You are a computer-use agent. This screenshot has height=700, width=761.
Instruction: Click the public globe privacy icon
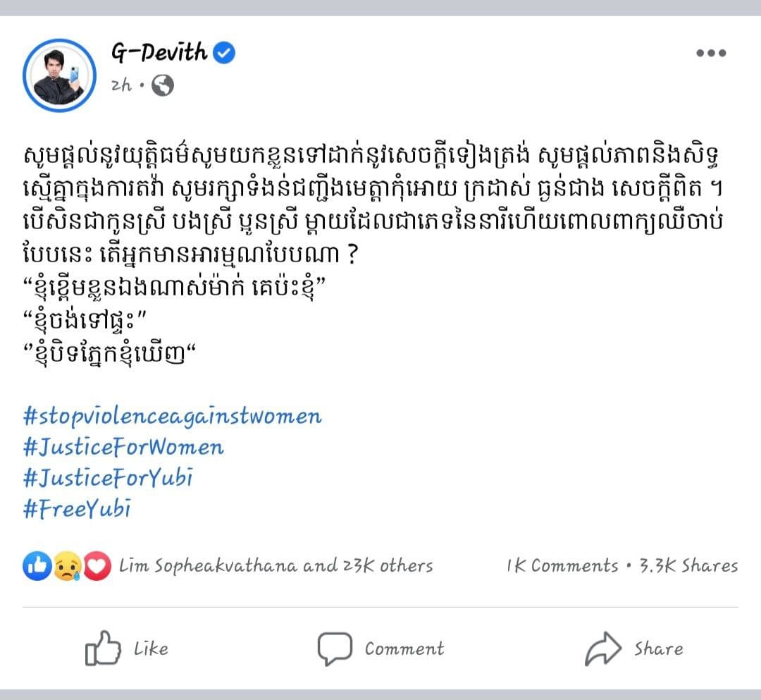(x=163, y=86)
